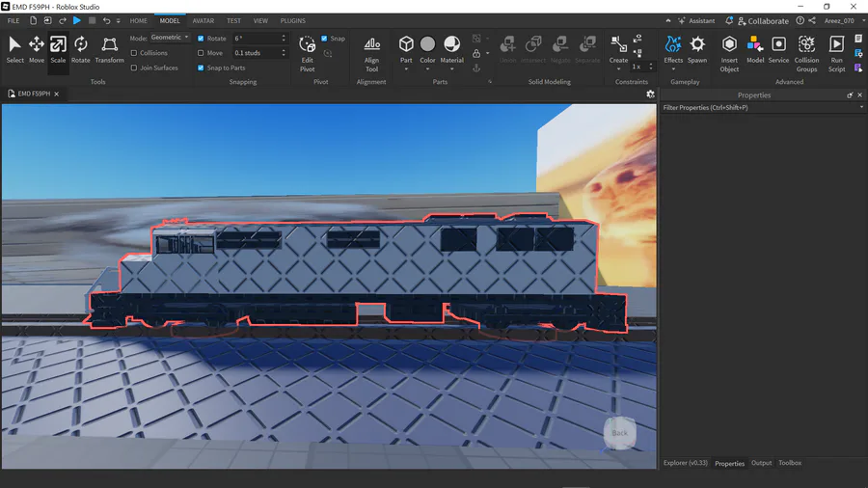This screenshot has height=488, width=868.
Task: Click the Back button in viewport
Action: coord(619,433)
